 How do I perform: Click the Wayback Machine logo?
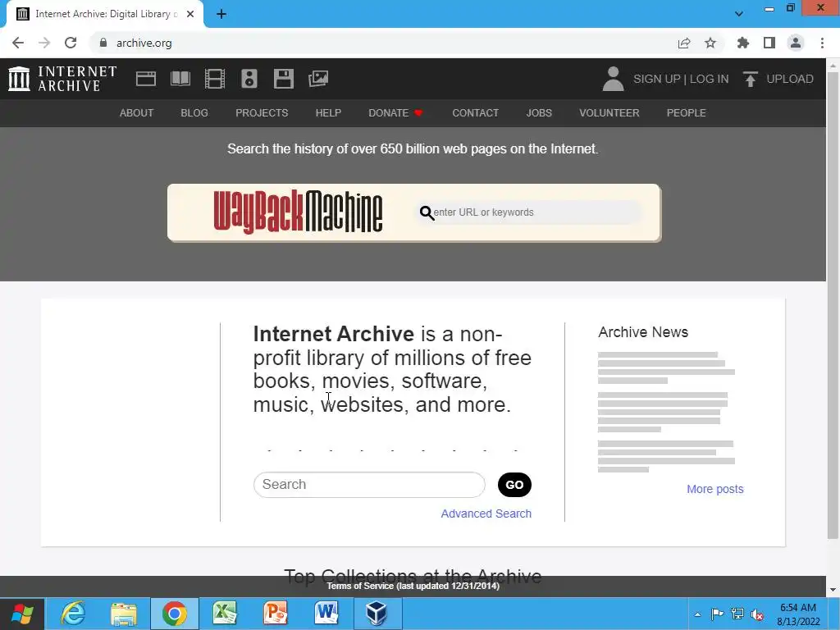(x=298, y=212)
